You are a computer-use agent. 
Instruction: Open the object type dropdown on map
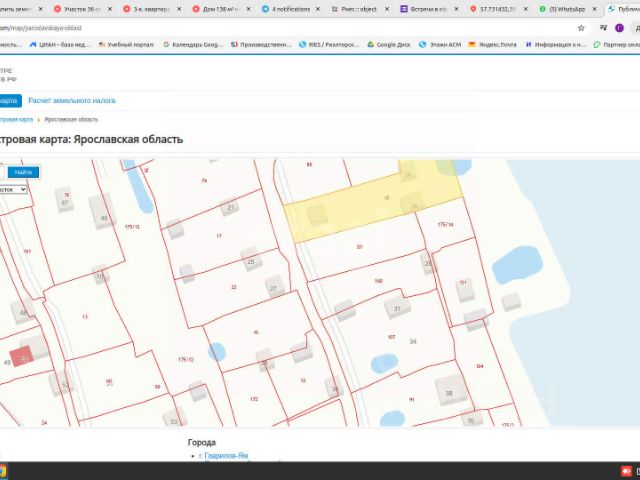point(13,189)
